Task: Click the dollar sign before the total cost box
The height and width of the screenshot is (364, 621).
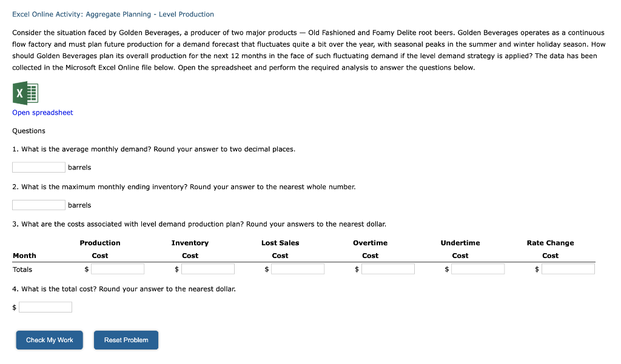Action: [13, 307]
